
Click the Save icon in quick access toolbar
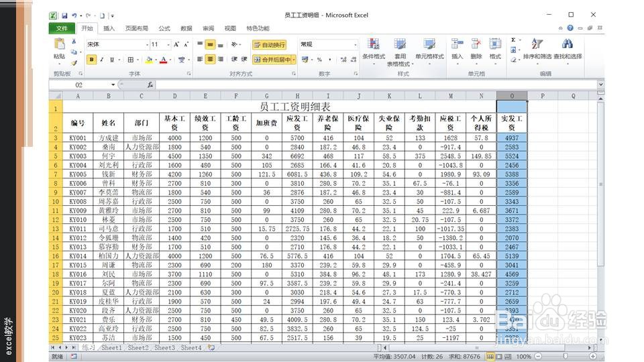click(x=64, y=15)
